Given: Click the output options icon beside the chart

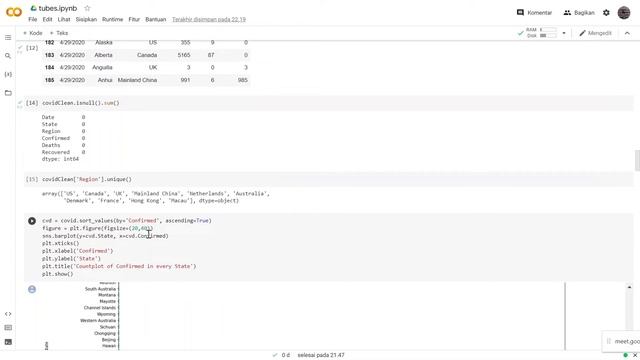Looking at the screenshot, I should (32, 289).
